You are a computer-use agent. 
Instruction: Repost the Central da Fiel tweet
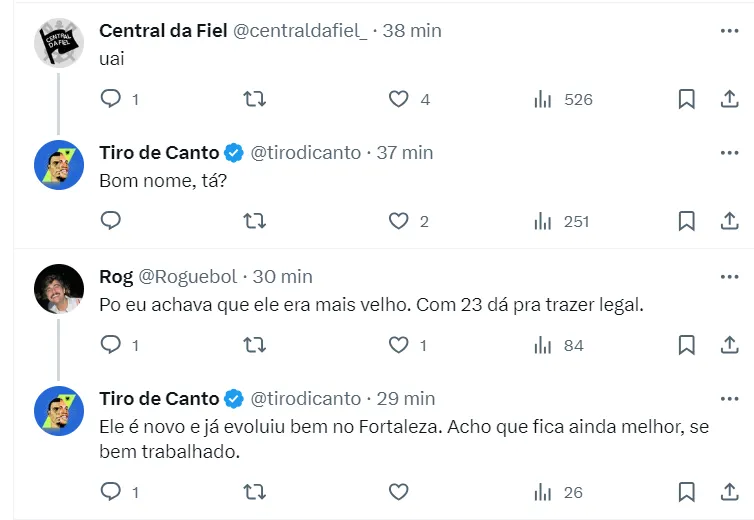[255, 99]
